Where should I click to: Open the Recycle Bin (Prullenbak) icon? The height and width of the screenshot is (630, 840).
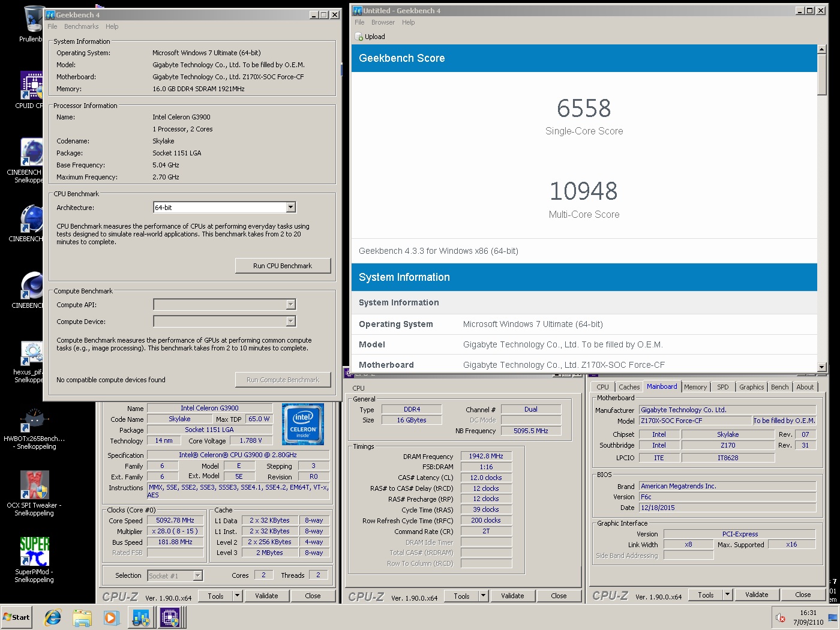coord(33,24)
